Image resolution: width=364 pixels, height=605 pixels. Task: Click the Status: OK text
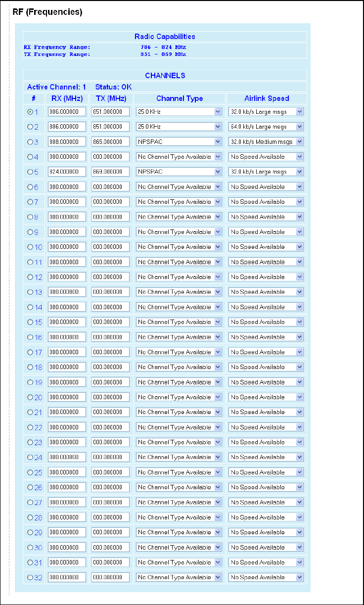[113, 87]
